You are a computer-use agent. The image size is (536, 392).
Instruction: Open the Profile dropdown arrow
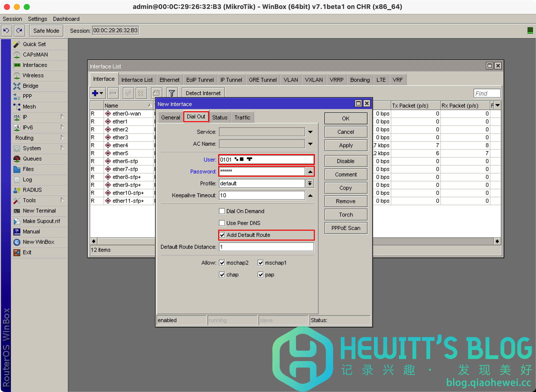(x=310, y=184)
